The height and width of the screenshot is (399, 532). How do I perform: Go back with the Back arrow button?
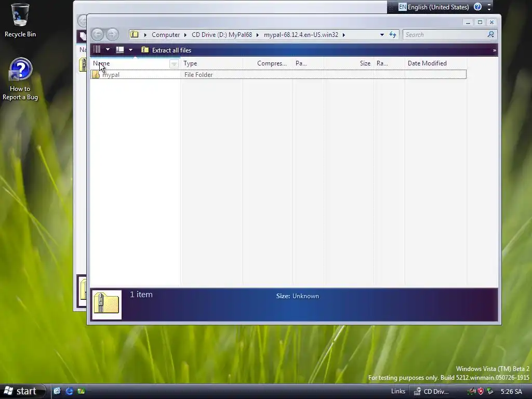(98, 34)
